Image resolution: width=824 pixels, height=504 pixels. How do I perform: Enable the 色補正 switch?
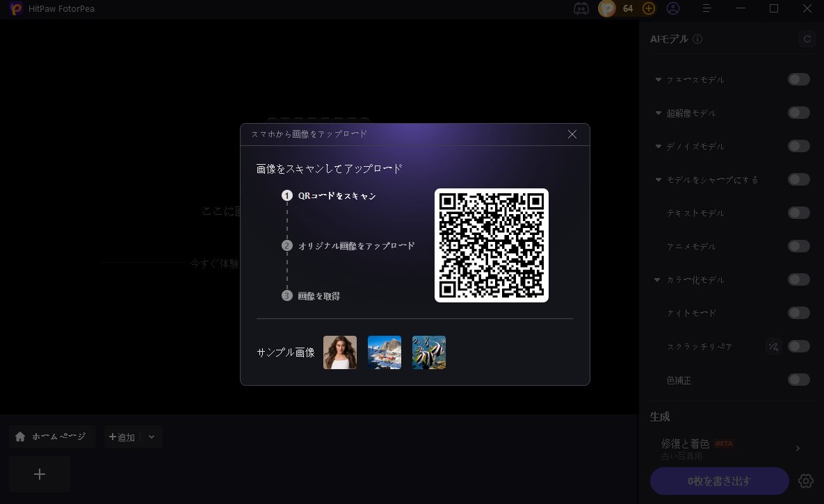click(799, 380)
